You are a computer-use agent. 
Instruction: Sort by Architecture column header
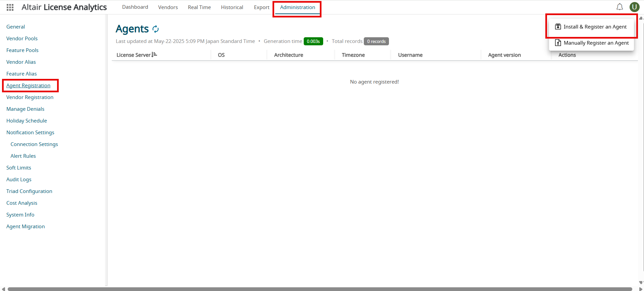(x=288, y=55)
